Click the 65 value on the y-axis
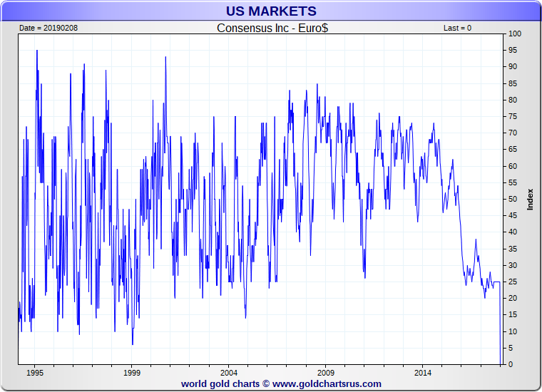 point(513,149)
